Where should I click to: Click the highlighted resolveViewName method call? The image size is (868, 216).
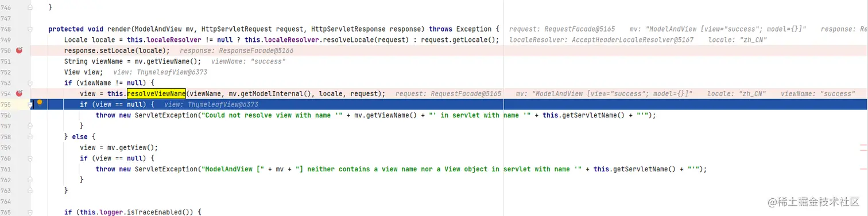(156, 93)
